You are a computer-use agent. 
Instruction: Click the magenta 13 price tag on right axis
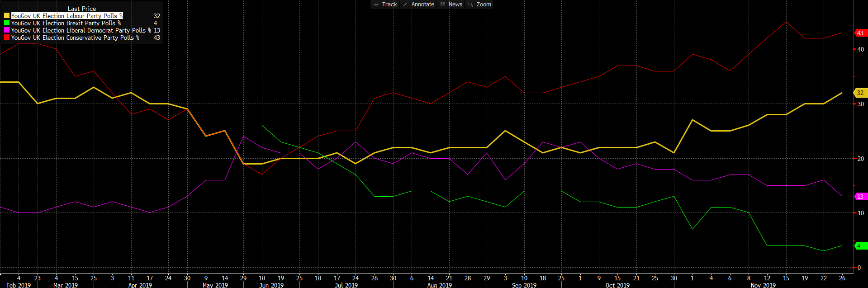coord(860,197)
